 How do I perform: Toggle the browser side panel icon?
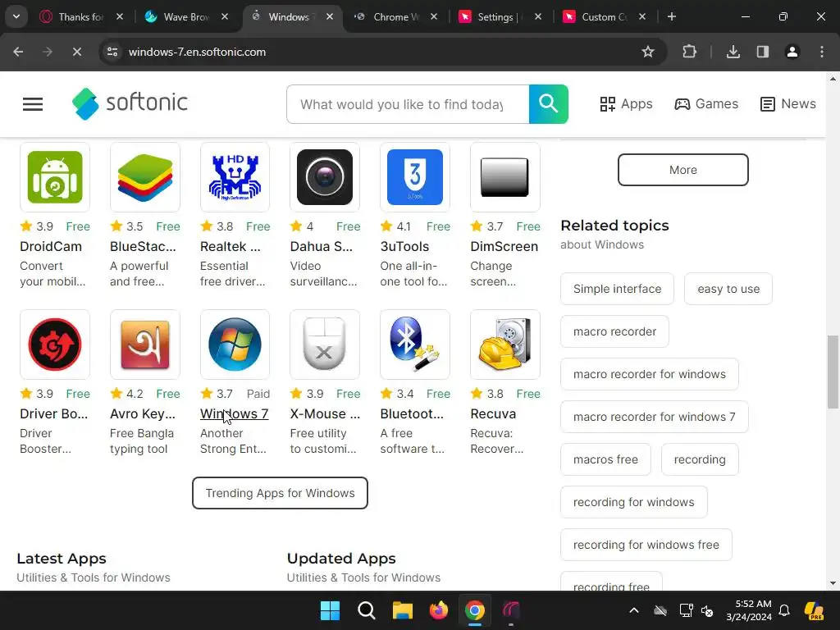pos(763,52)
